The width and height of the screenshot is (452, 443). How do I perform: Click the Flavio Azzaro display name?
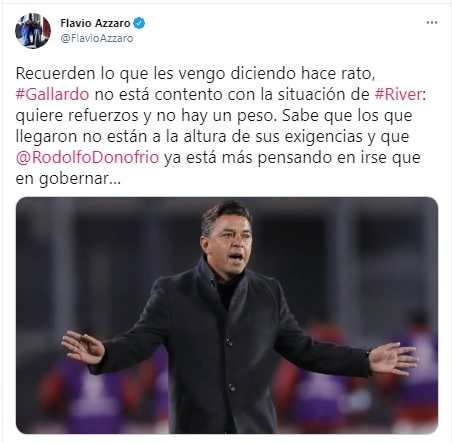pyautogui.click(x=95, y=23)
